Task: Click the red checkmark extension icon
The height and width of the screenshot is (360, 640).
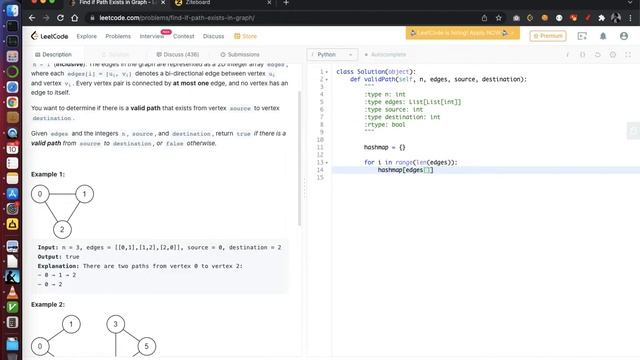Action: pos(587,18)
